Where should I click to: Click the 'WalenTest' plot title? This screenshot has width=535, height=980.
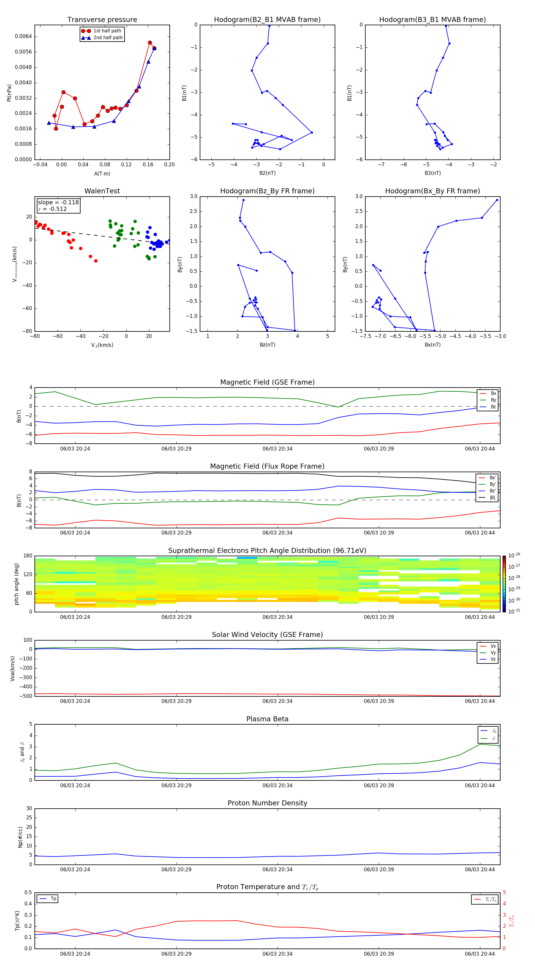(x=102, y=191)
